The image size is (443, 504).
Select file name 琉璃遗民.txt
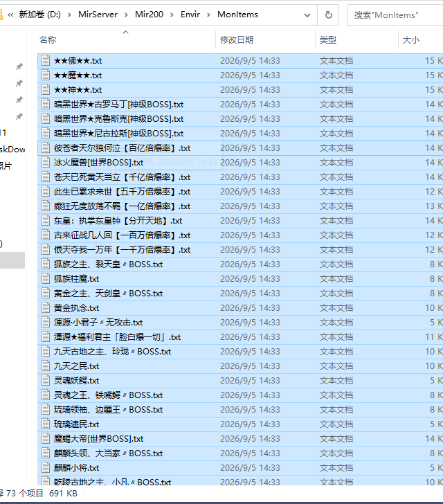tap(76, 424)
